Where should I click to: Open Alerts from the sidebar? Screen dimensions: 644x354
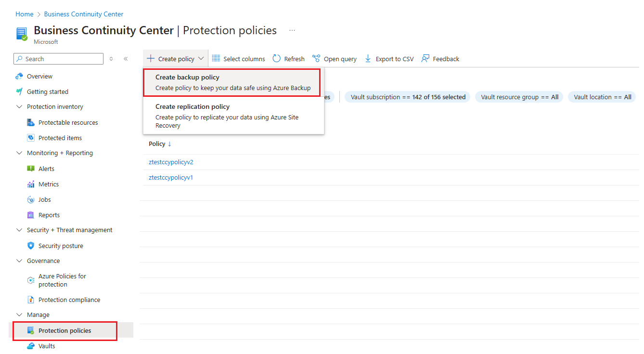tap(46, 169)
